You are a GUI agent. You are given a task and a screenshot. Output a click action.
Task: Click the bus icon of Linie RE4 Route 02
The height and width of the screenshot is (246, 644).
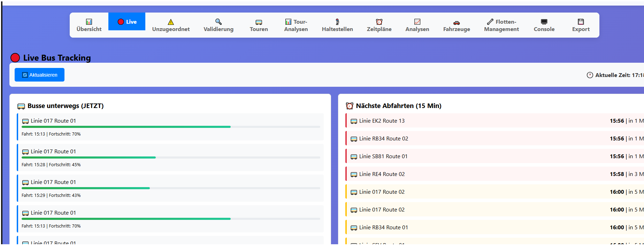click(354, 175)
